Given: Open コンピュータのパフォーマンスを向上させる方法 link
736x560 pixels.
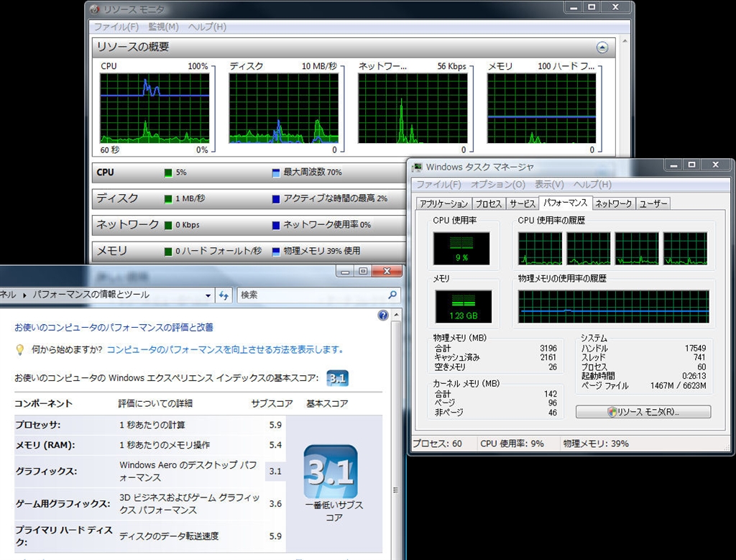Looking at the screenshot, I should pos(225,349).
